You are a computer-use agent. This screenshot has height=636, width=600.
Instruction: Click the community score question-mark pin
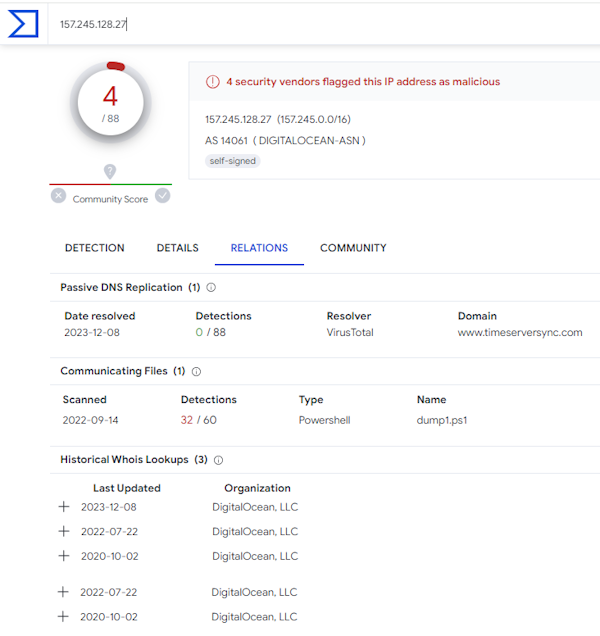coord(110,171)
